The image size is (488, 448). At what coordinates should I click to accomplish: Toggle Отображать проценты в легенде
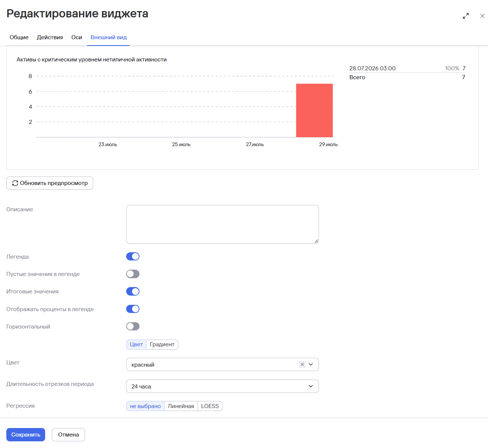(133, 309)
